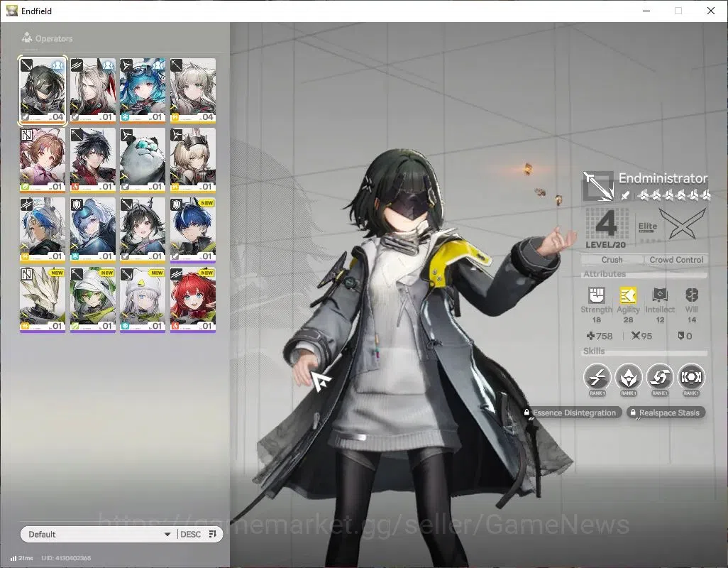
Task: Click the Endfield window title icon
Action: [x=11, y=10]
